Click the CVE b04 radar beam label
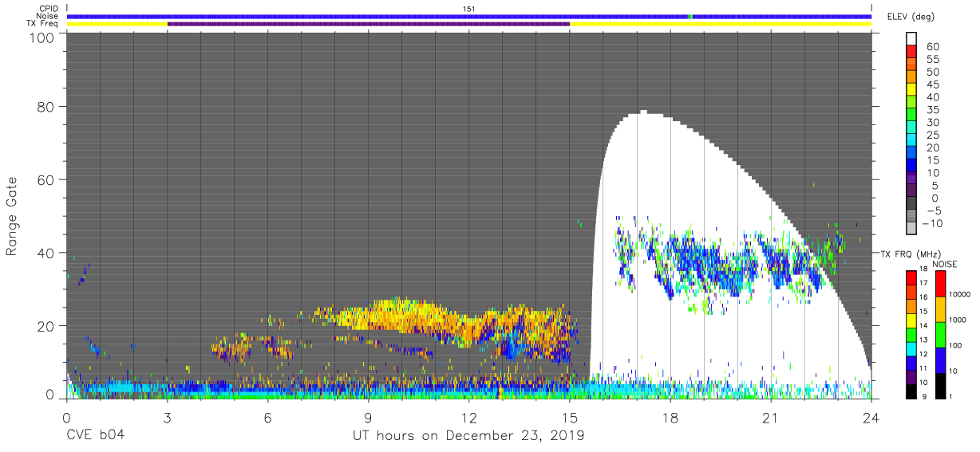The height and width of the screenshot is (452, 980). pos(95,435)
